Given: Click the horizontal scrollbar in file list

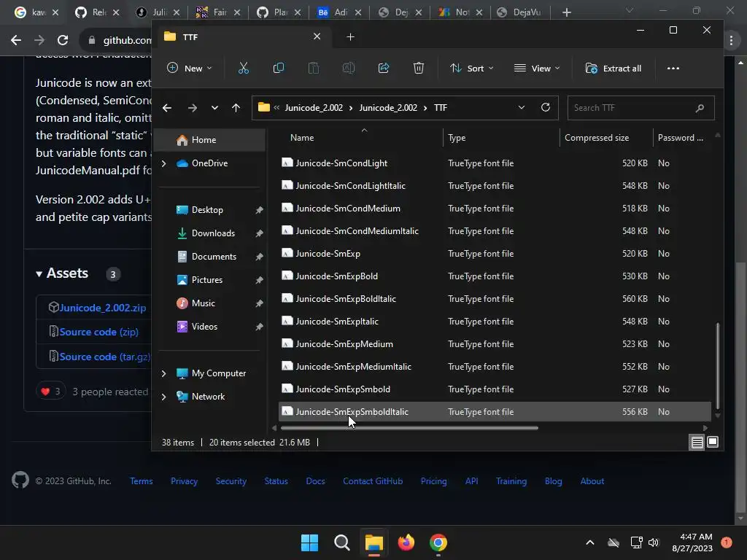Looking at the screenshot, I should click(409, 427).
